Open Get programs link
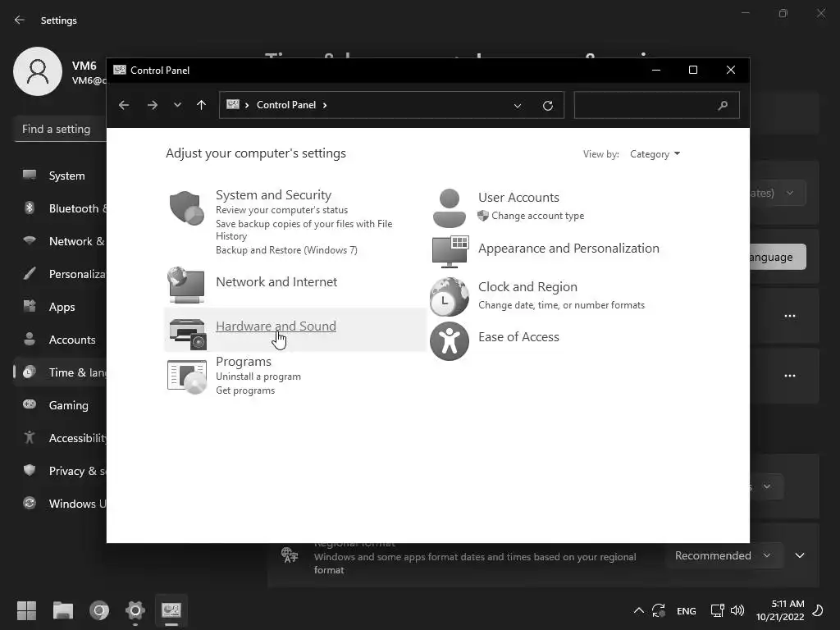Screen dimensions: 840x630 tap(245, 390)
